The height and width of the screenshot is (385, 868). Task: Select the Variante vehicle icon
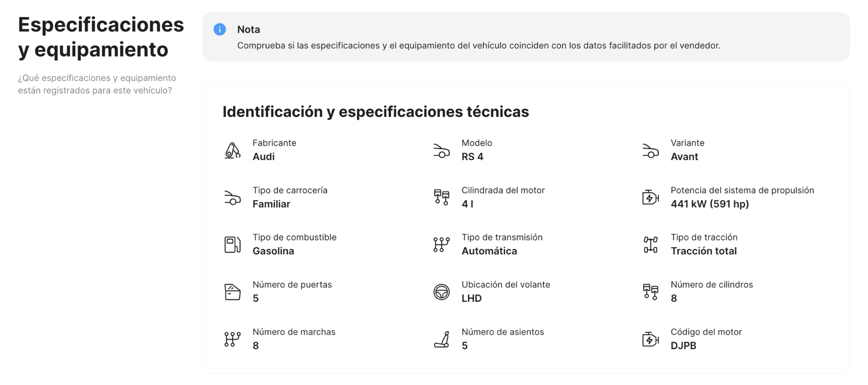coord(650,151)
